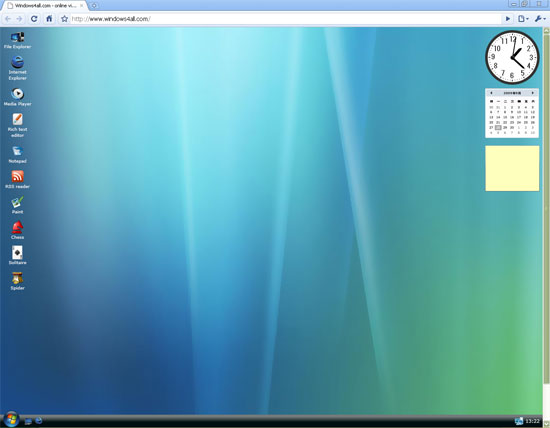Click the analog clock gadget
The image size is (550, 428).
pos(512,57)
